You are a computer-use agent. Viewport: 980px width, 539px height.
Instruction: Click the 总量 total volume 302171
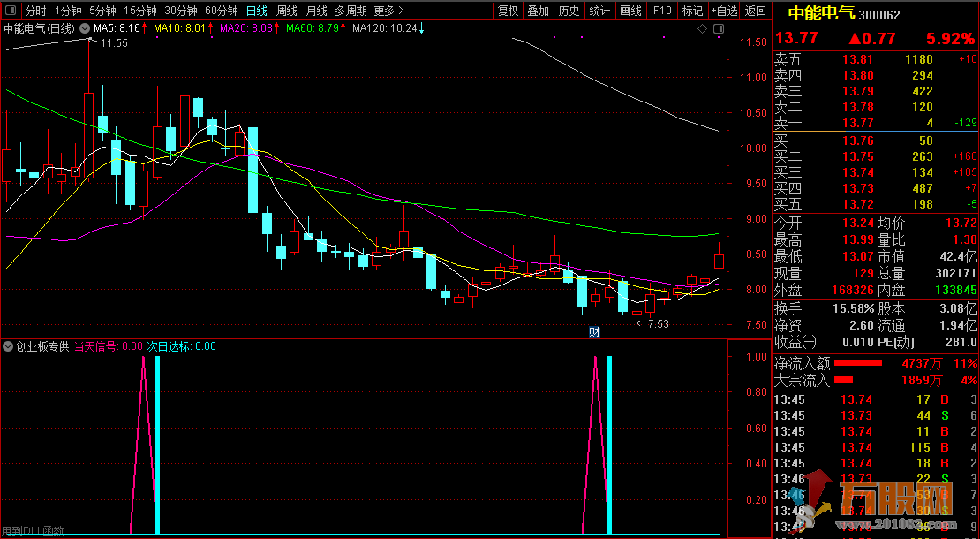point(955,273)
